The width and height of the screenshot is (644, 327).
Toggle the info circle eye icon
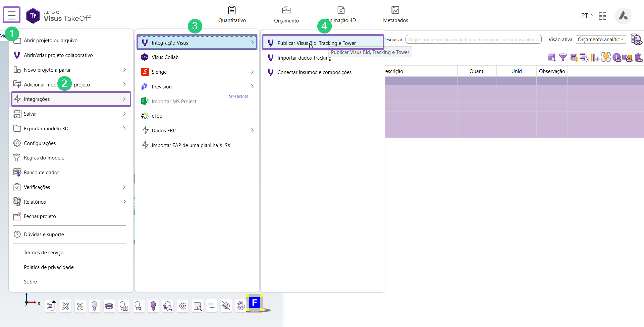617,58
